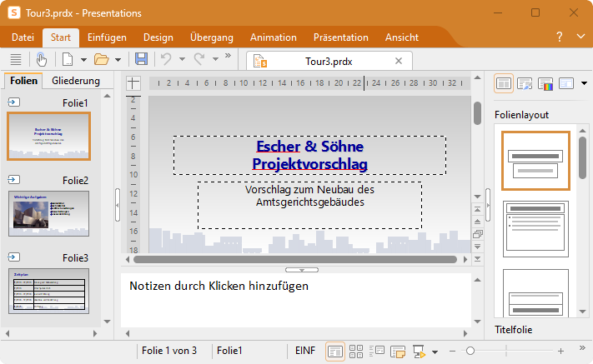The height and width of the screenshot is (364, 593).
Task: Expand the sidebar panel selector dropdown
Action: pos(584,83)
